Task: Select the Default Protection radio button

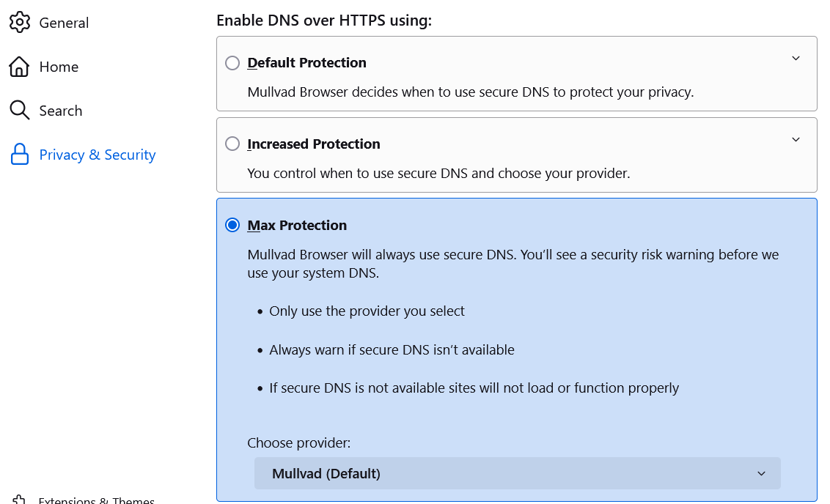Action: [232, 63]
